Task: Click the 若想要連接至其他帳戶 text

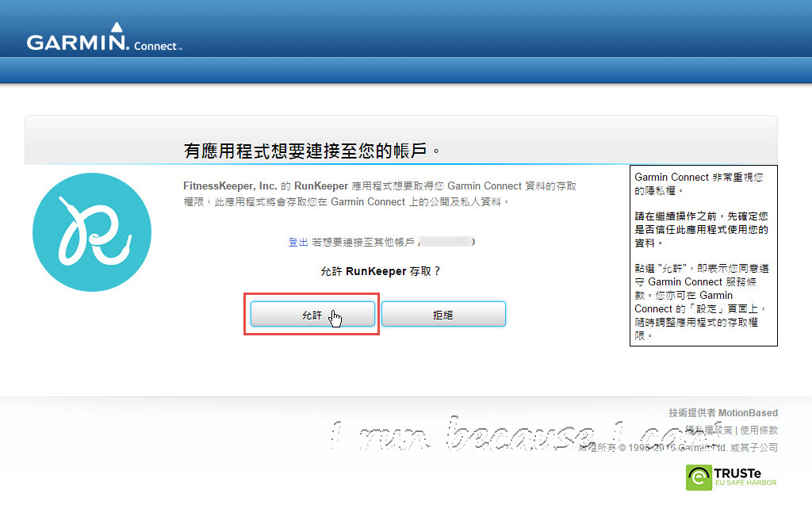Action: pos(362,242)
